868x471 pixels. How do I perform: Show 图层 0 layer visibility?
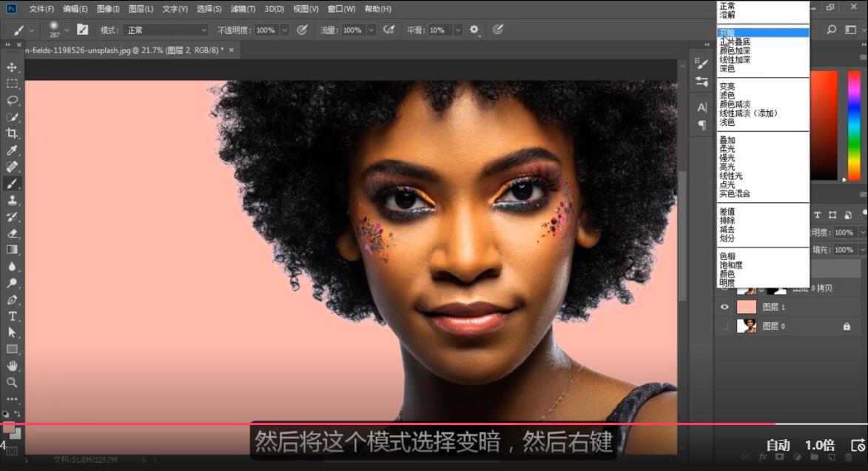[x=724, y=327]
